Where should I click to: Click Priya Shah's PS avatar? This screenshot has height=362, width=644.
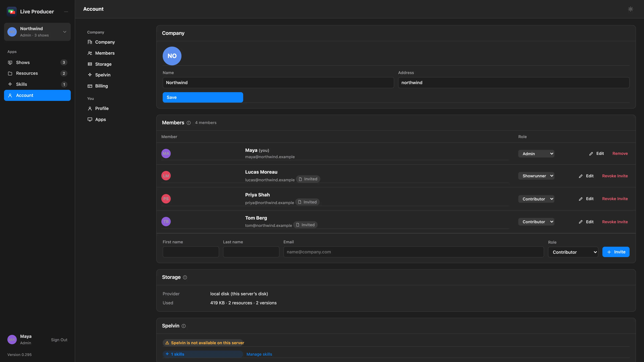166,199
